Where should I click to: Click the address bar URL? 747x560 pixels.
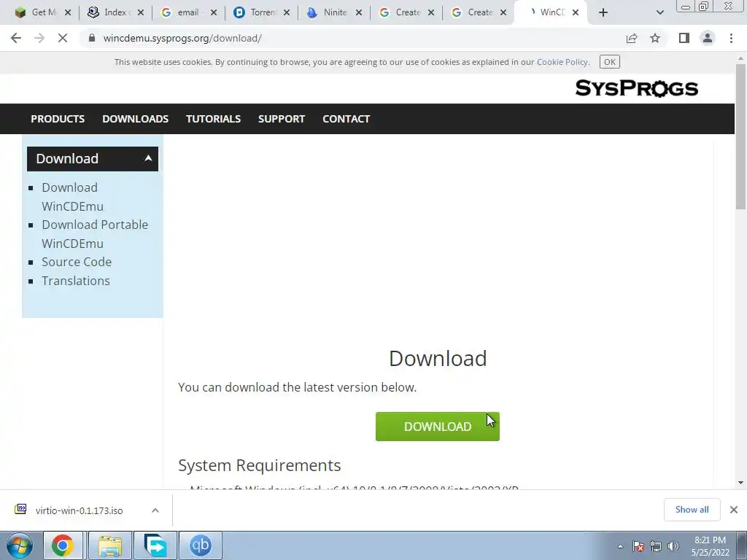(x=182, y=38)
